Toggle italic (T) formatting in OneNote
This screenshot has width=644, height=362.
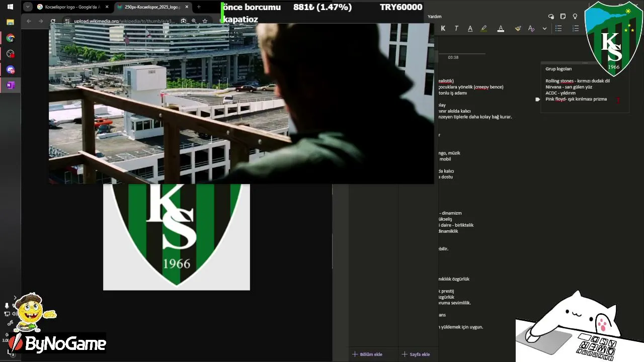tap(456, 29)
